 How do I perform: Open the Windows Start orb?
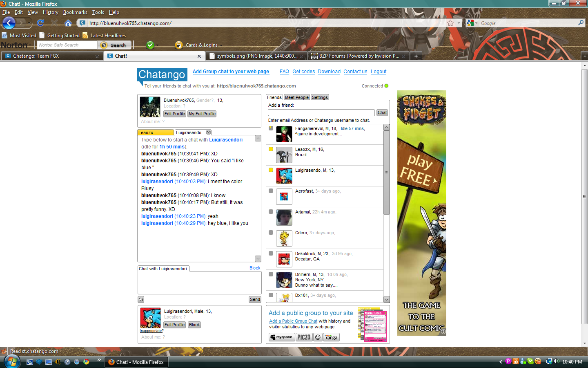click(11, 362)
